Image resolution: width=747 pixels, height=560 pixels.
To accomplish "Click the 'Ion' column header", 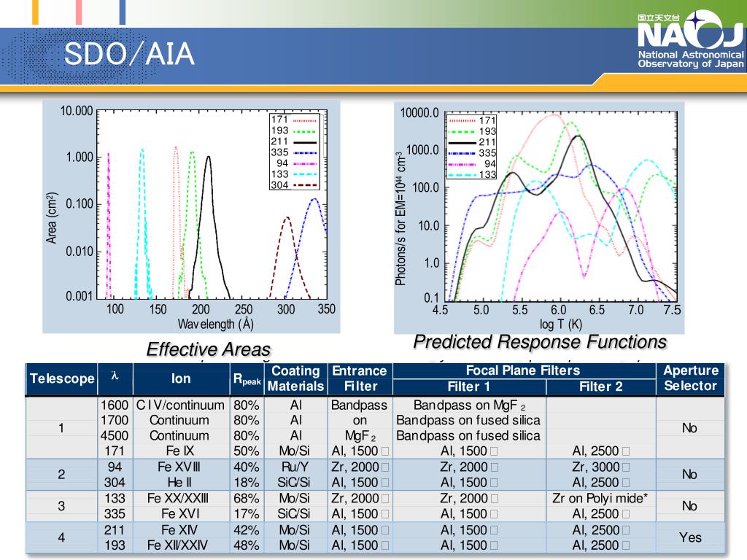I will [181, 378].
